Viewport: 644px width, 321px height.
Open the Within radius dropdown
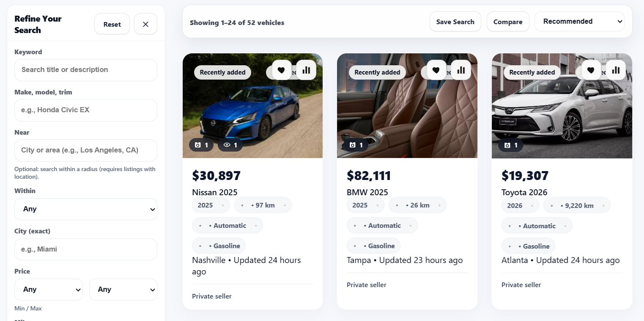(86, 209)
